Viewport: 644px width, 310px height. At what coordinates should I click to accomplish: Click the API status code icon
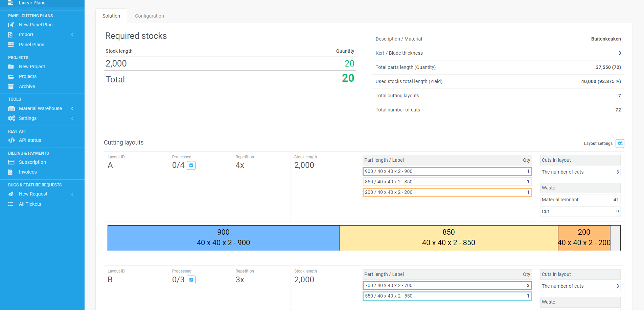11,140
